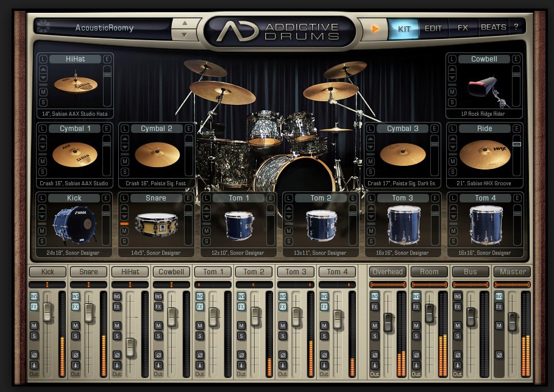The height and width of the screenshot is (392, 554).
Task: Open the BEATS page
Action: point(493,27)
